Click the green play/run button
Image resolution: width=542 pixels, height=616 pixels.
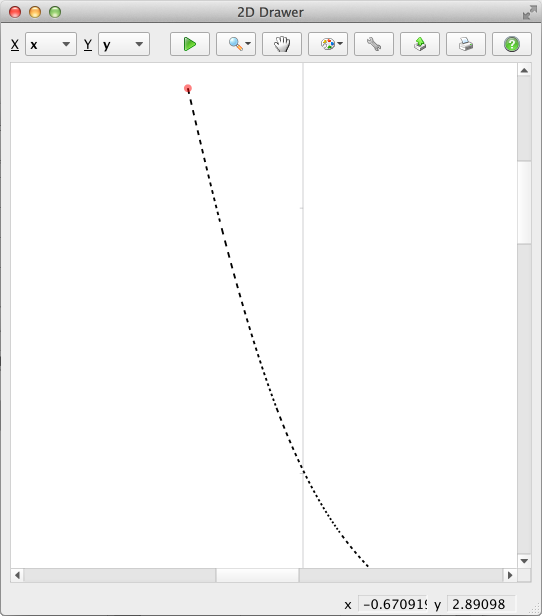tap(190, 44)
